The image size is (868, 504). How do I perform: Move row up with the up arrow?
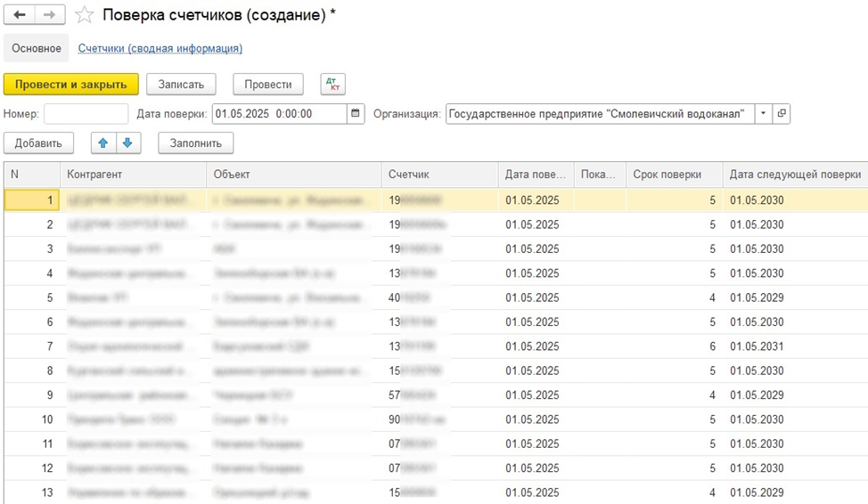tap(103, 142)
